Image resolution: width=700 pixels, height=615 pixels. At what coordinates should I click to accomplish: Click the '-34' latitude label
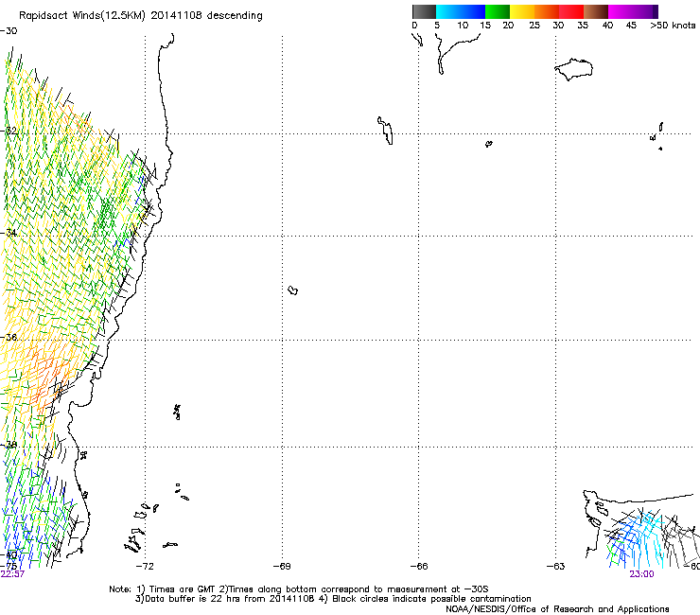(x=9, y=233)
